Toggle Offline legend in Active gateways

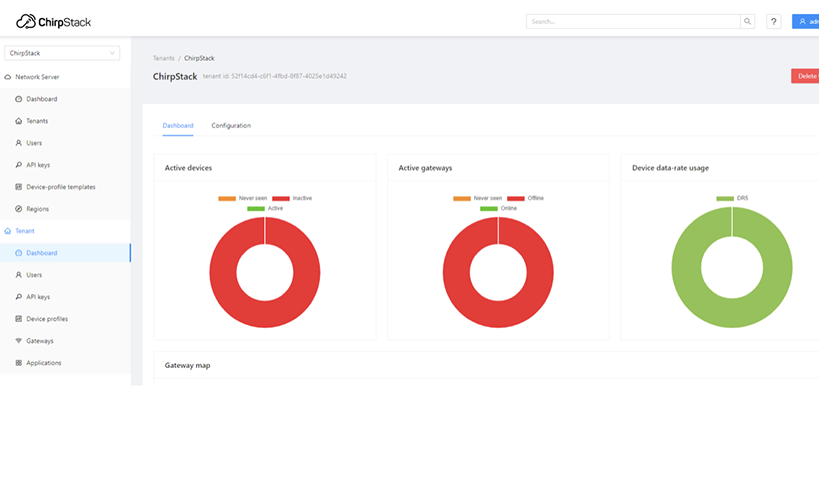tap(525, 198)
